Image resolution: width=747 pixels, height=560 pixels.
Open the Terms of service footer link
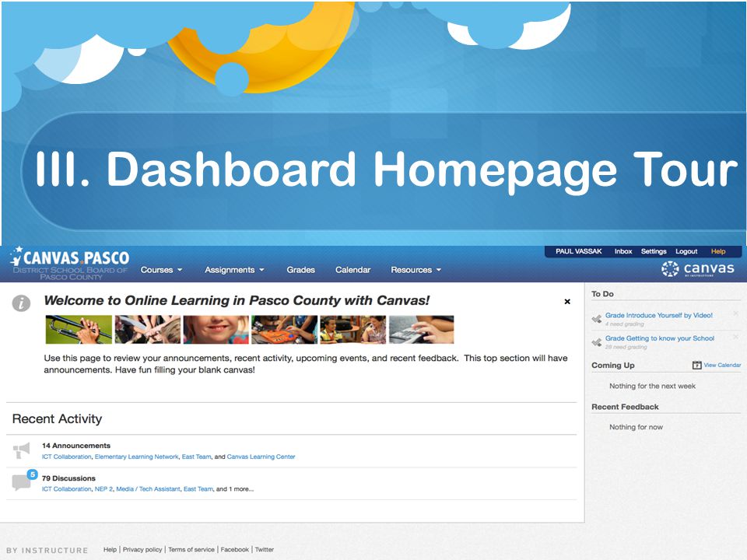pyautogui.click(x=191, y=550)
